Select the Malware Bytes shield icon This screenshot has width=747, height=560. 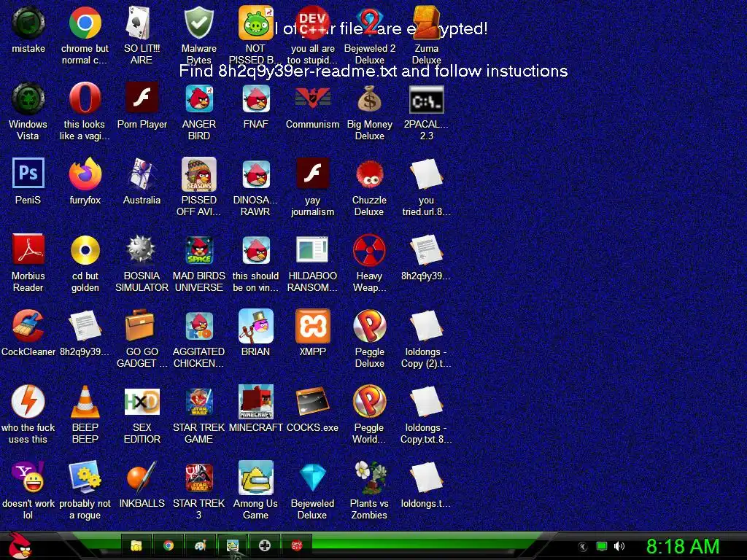click(198, 23)
